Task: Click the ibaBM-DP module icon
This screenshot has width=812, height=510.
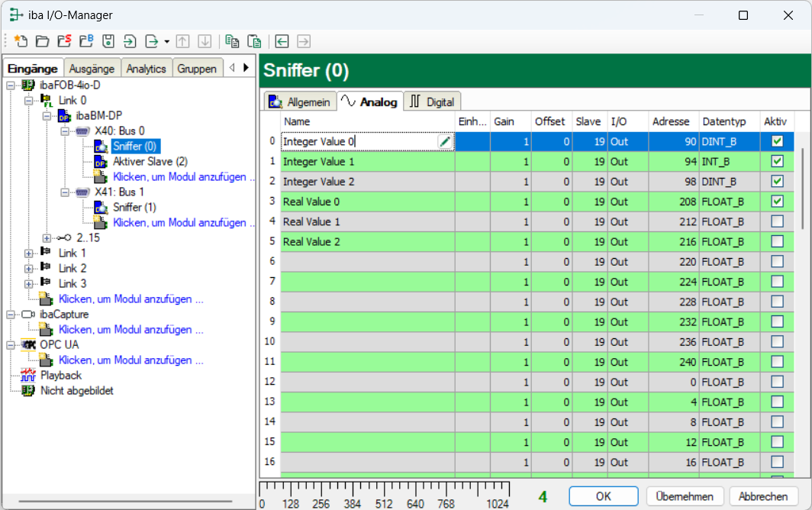Action: click(x=65, y=115)
